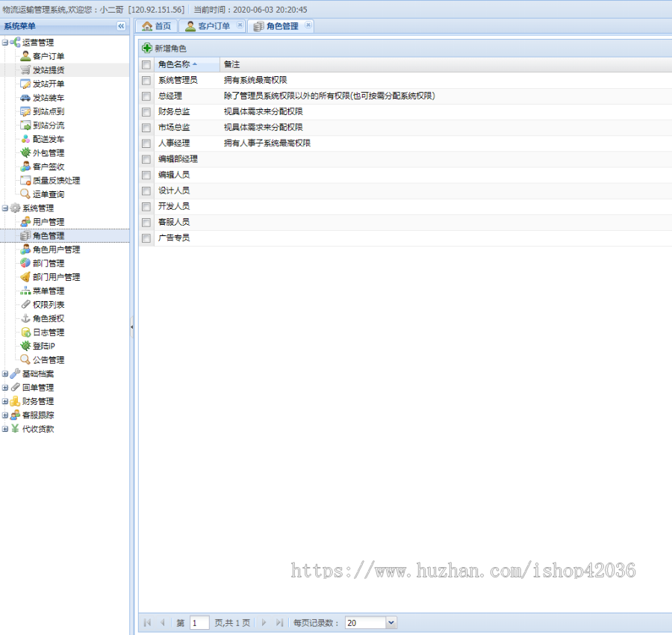Click the sidebar splitter collapse handle

131,326
